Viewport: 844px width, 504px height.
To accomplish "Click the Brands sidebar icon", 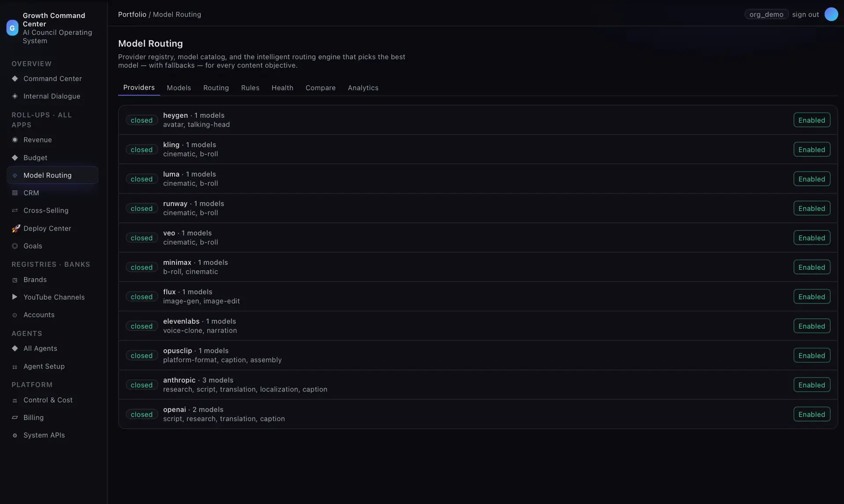I will (x=15, y=280).
